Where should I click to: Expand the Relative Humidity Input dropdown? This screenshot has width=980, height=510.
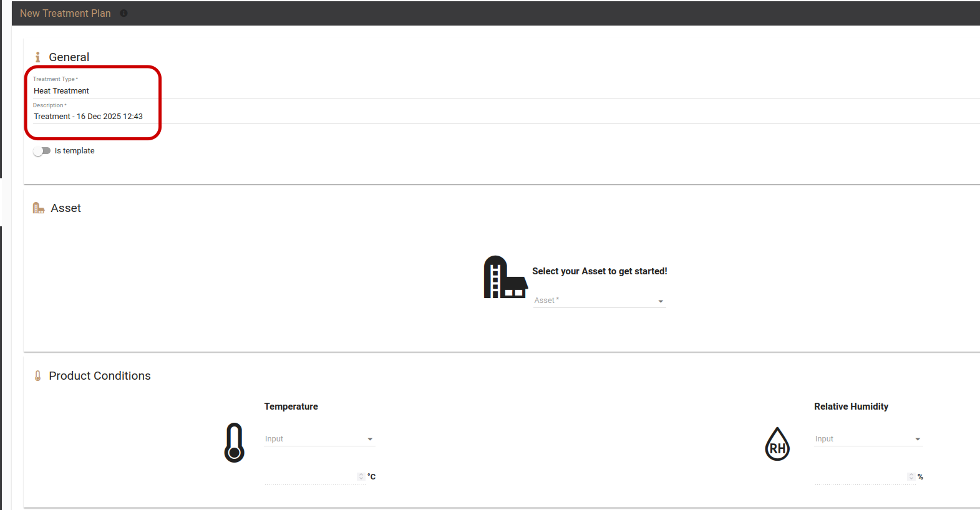[868, 439]
